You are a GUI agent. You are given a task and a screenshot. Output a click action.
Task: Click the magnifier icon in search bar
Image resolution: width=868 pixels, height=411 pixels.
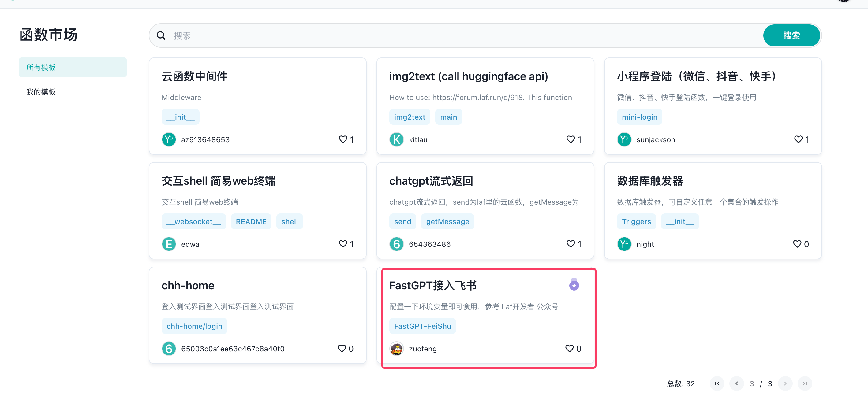(x=161, y=36)
